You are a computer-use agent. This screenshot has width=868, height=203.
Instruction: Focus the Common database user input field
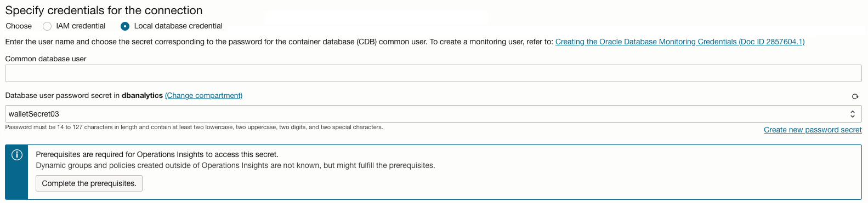tap(433, 73)
